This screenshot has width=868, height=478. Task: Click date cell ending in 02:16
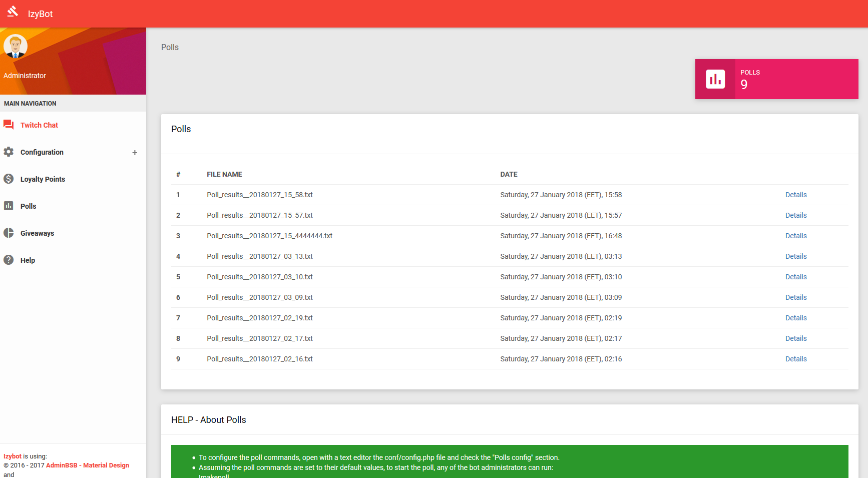click(561, 359)
